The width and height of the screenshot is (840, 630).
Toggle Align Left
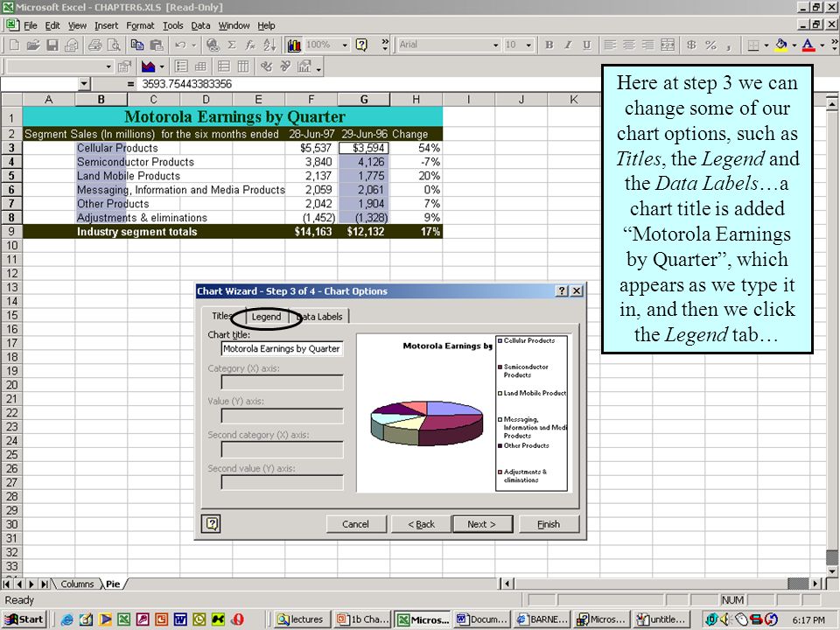pos(610,45)
